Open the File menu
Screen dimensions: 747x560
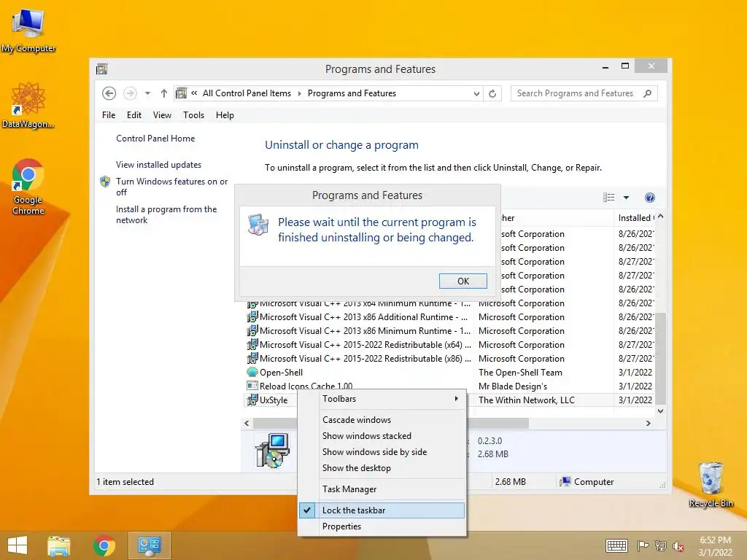click(109, 115)
